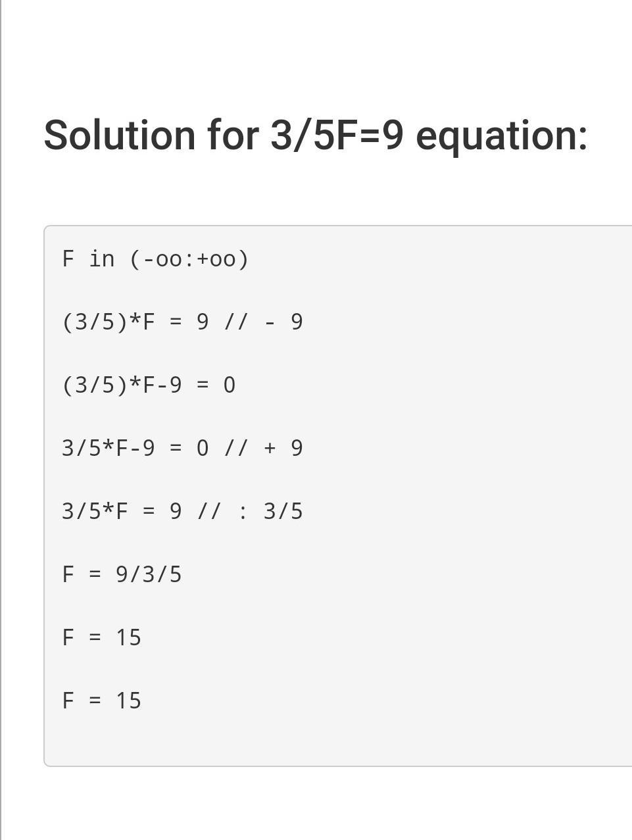Click the '(3/5)*F = 9' expression
Image resolution: width=632 pixels, height=840 pixels.
(x=135, y=322)
